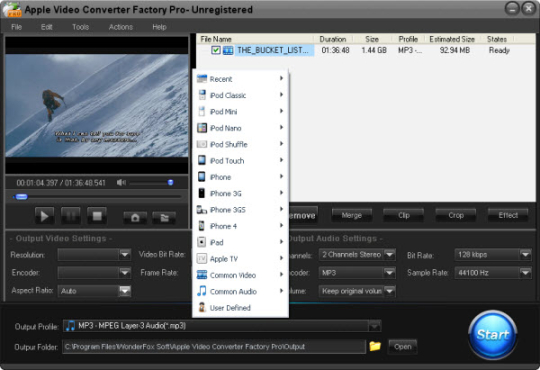Click the iPad device icon
Image resolution: width=540 pixels, height=370 pixels.
click(202, 242)
